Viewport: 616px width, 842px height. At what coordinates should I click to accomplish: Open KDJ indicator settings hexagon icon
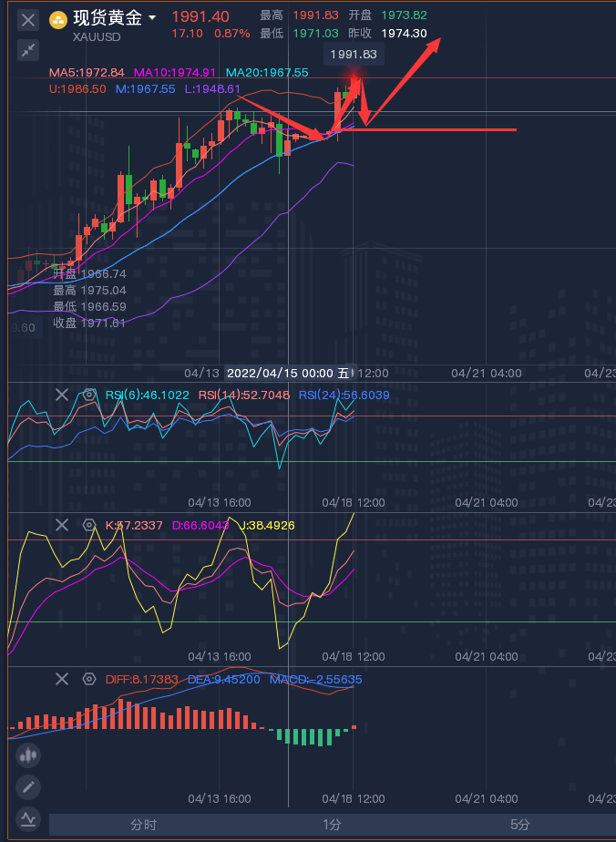[x=89, y=525]
